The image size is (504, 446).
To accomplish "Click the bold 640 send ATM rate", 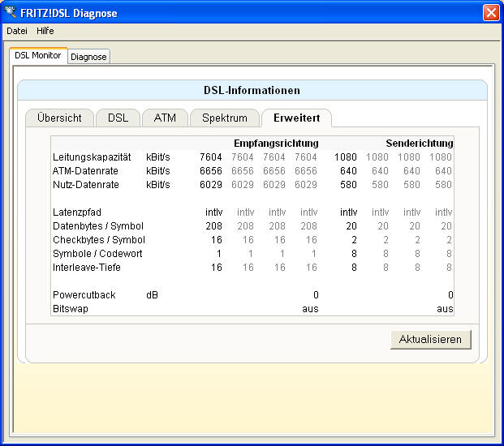I will [x=348, y=171].
